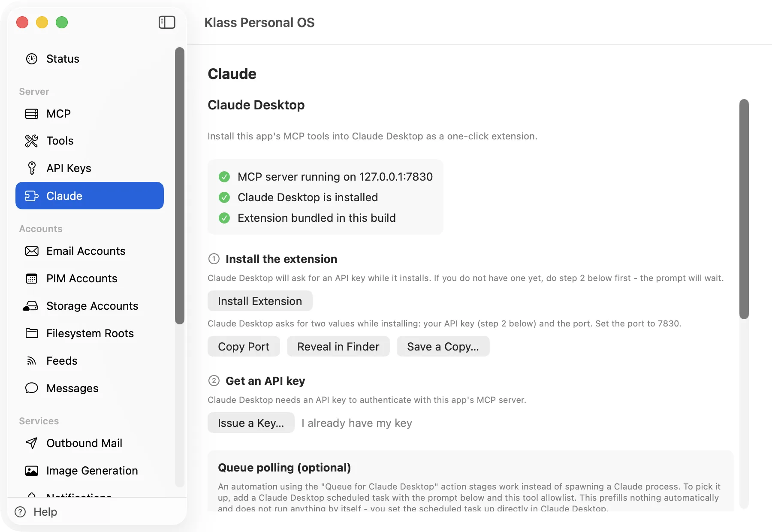Show the Feeds section
Viewport: 772px width, 532px height.
(90, 361)
